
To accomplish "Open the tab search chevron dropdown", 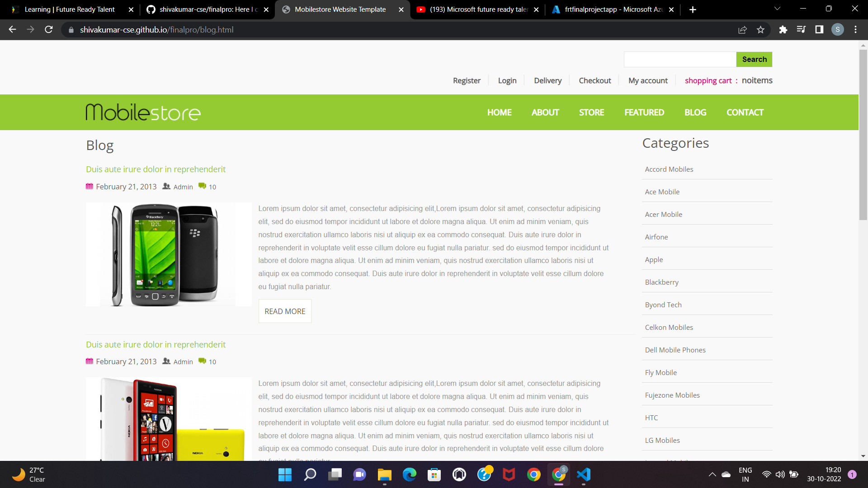I will [x=777, y=9].
